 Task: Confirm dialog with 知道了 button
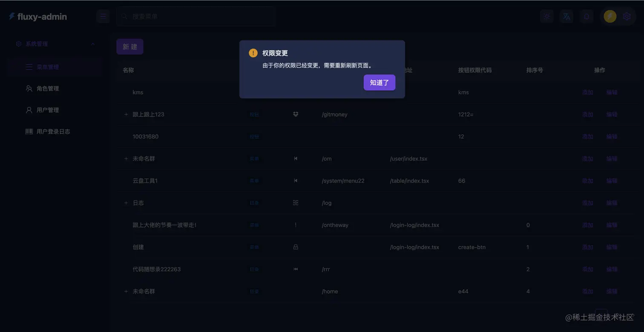(x=379, y=83)
